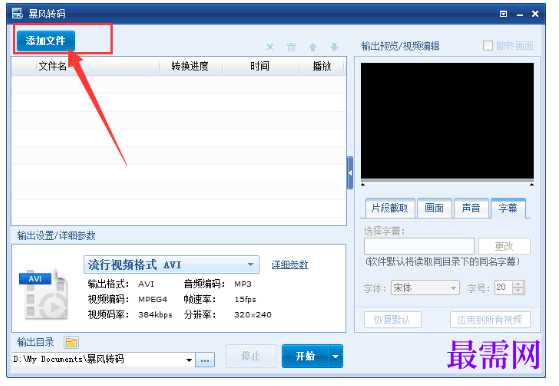This screenshot has height=386, width=559.
Task: Click the subtitle file input field
Action: coord(419,246)
